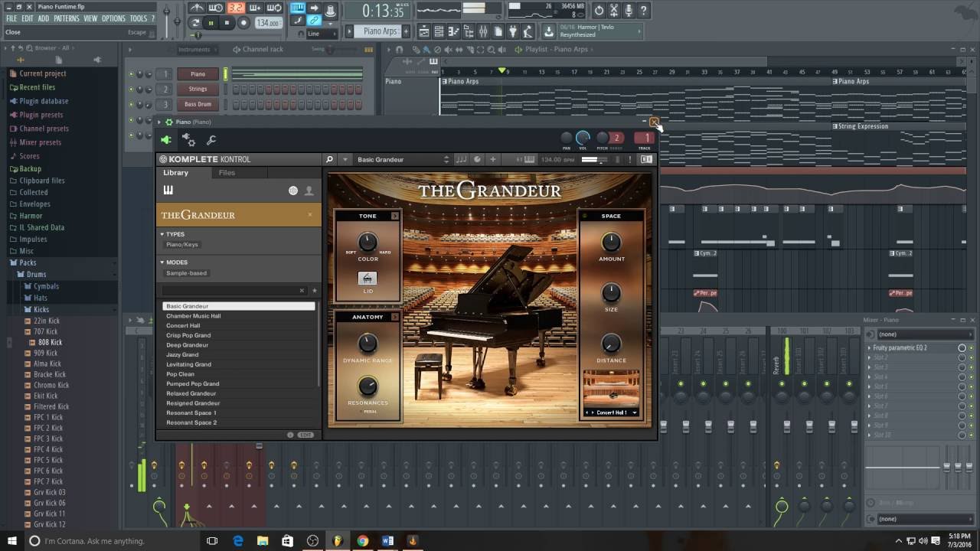
Task: Click the one-click audio recording microphone
Action: 629,11
